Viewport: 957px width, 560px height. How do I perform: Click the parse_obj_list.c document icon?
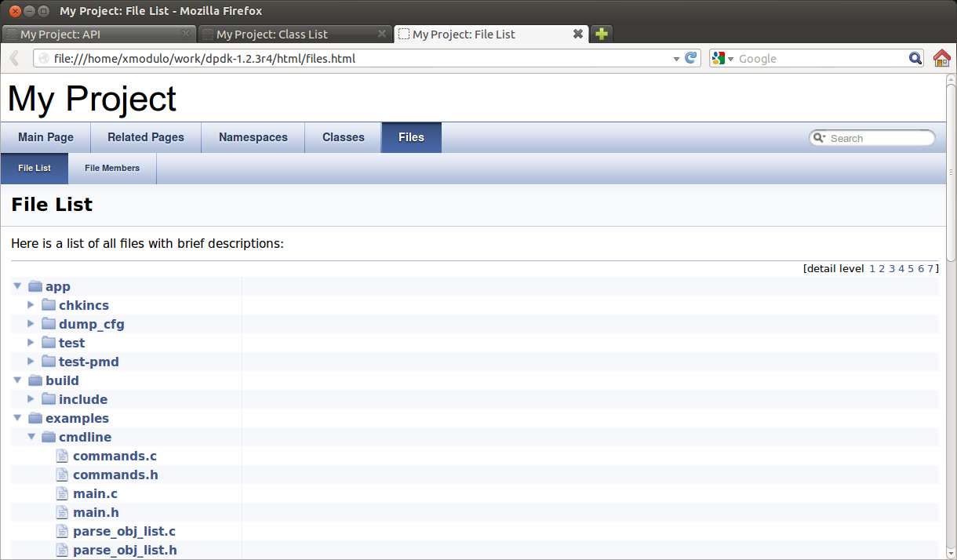click(x=63, y=531)
